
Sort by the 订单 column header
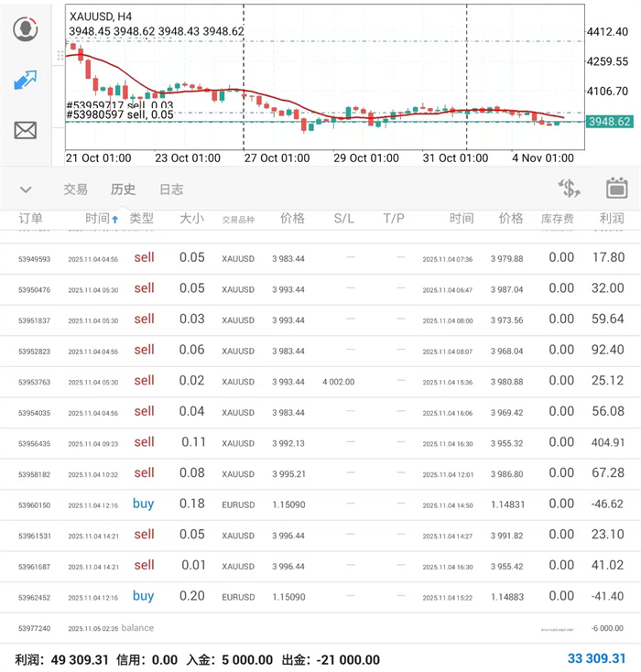click(30, 219)
